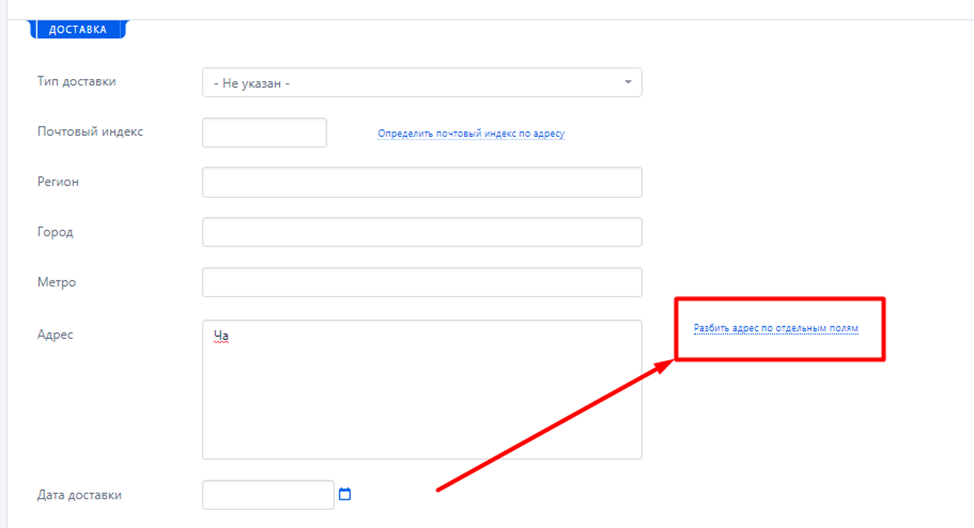
Task: Select the 'Дата доставки' field label
Action: 80,495
